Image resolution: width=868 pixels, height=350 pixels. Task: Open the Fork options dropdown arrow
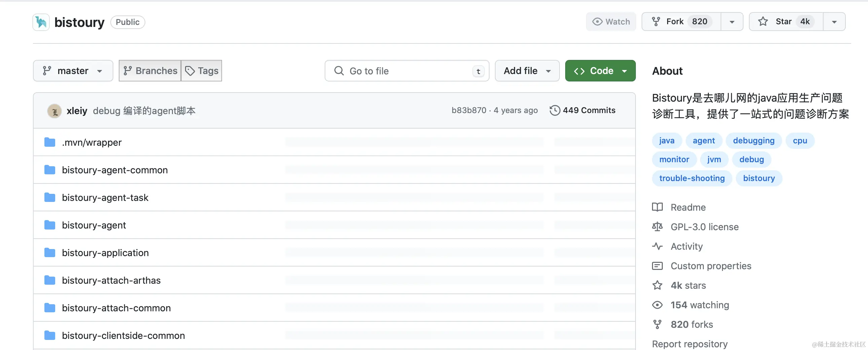[x=732, y=22]
